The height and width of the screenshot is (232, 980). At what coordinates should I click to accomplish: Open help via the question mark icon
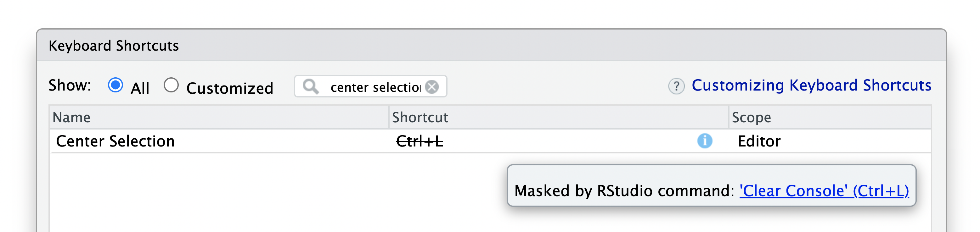[676, 86]
